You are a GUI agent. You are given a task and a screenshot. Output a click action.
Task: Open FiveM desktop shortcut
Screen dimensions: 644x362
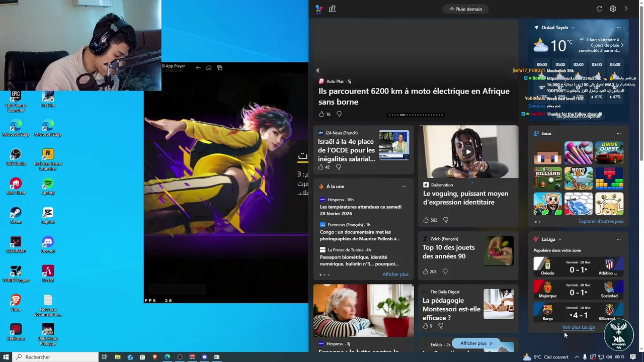click(x=48, y=274)
